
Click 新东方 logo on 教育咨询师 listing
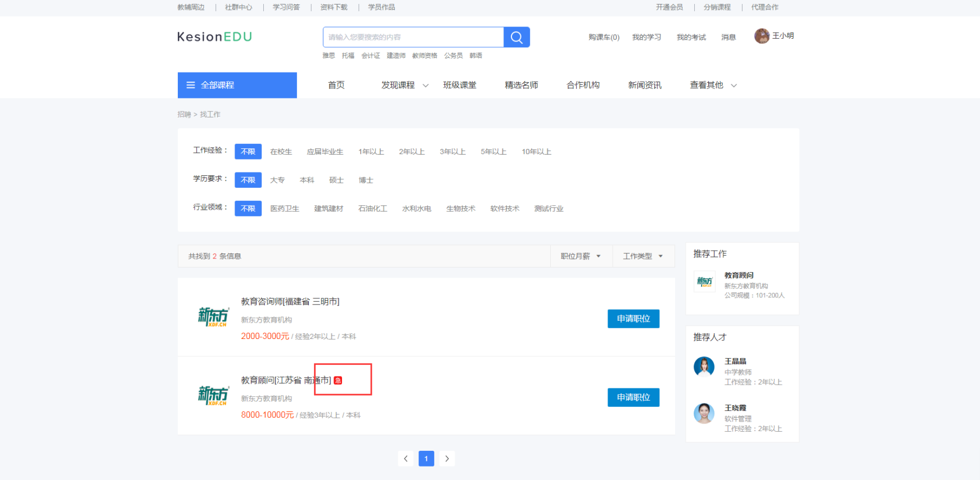pyautogui.click(x=213, y=317)
